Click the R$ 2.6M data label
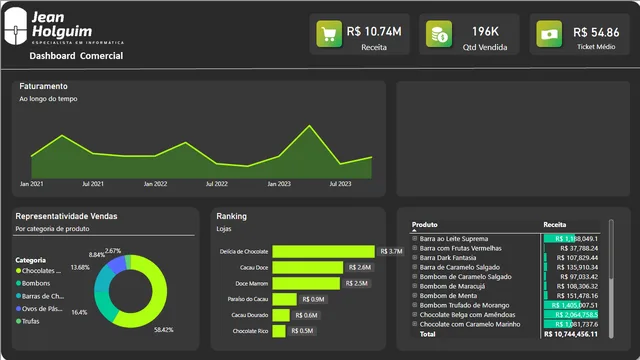Screen dimensions: 640x360 pos(360,267)
